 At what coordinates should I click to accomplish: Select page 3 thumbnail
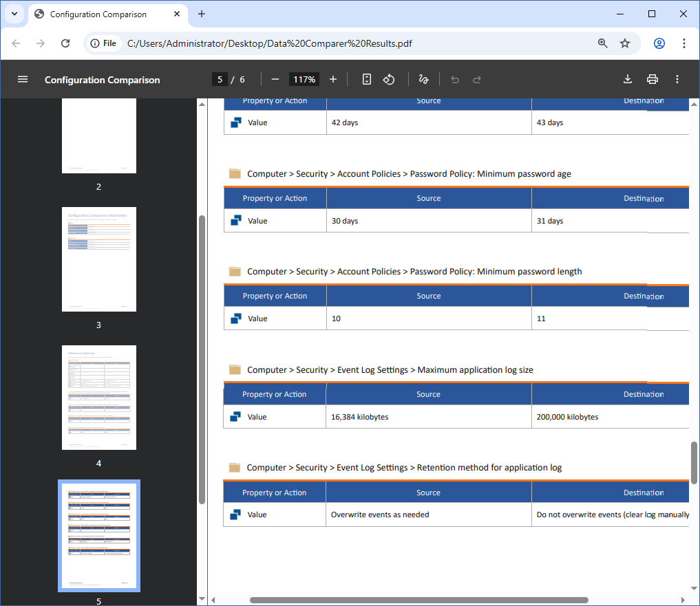[x=99, y=259]
